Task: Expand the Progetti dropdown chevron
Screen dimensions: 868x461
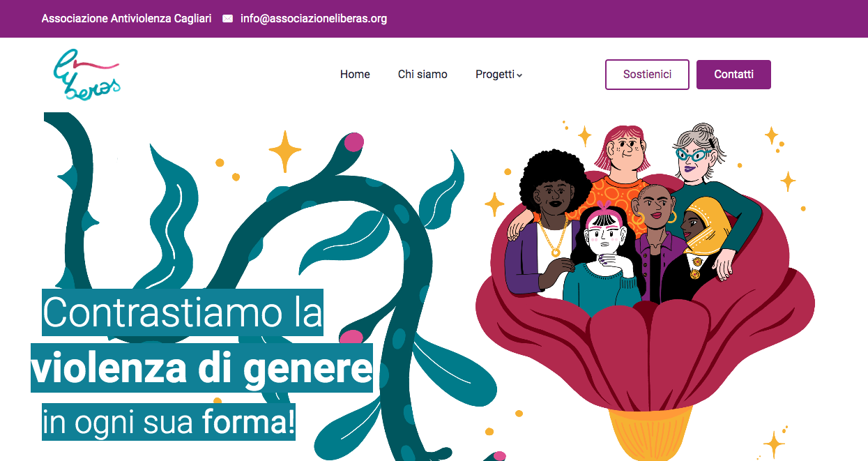Action: click(x=519, y=75)
